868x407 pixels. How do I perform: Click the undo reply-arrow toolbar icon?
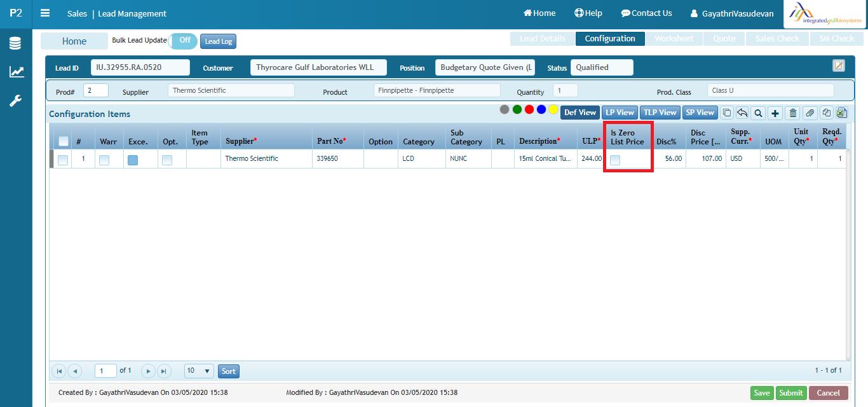click(742, 113)
